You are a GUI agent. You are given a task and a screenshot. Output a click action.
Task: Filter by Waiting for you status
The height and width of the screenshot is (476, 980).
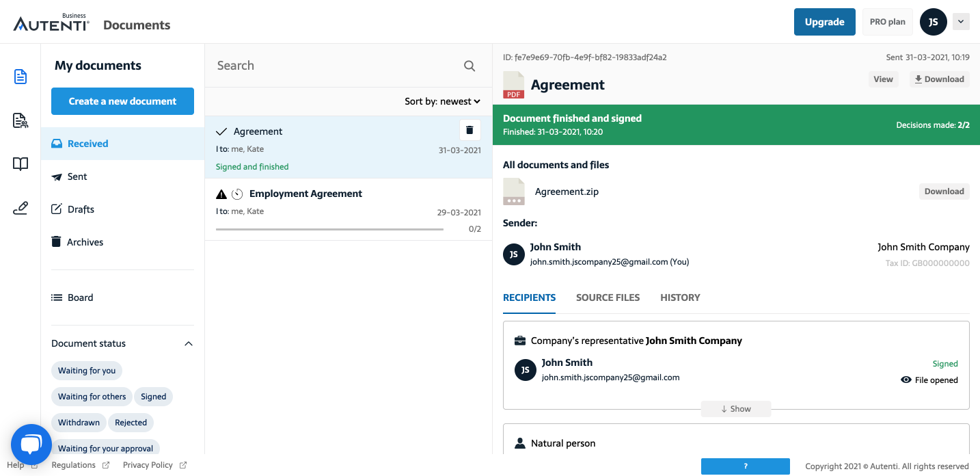coord(87,371)
